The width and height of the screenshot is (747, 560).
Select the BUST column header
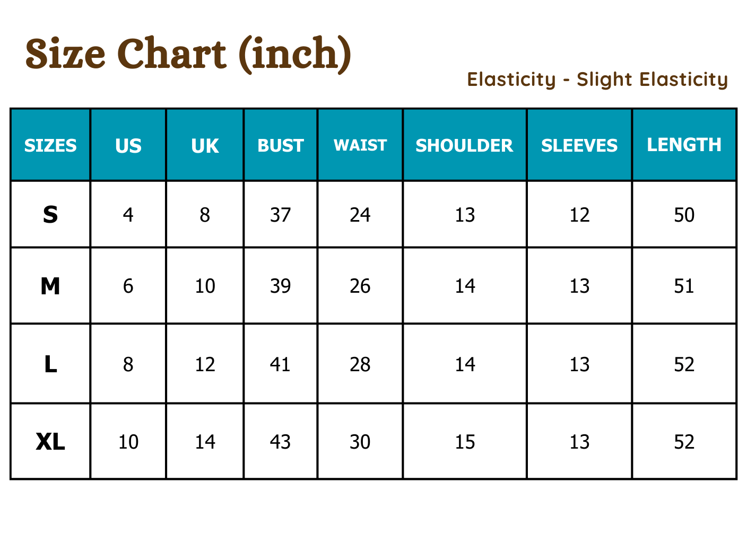tap(281, 145)
